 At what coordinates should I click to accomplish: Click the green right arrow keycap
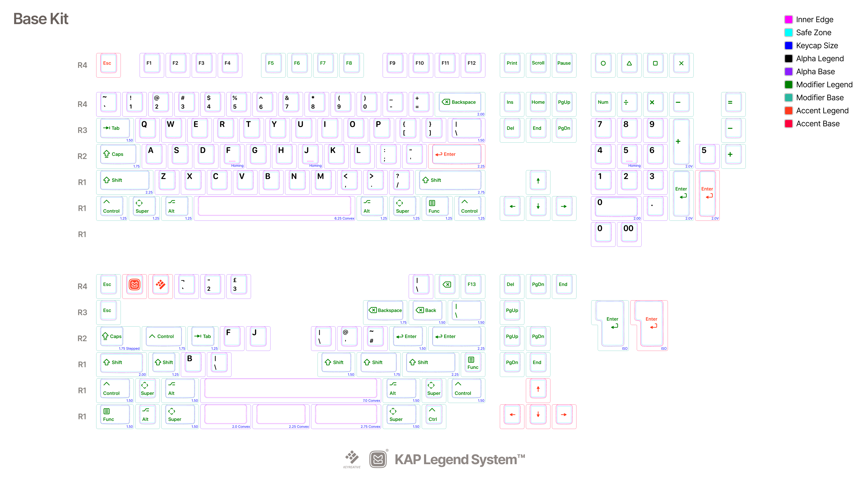tap(564, 208)
